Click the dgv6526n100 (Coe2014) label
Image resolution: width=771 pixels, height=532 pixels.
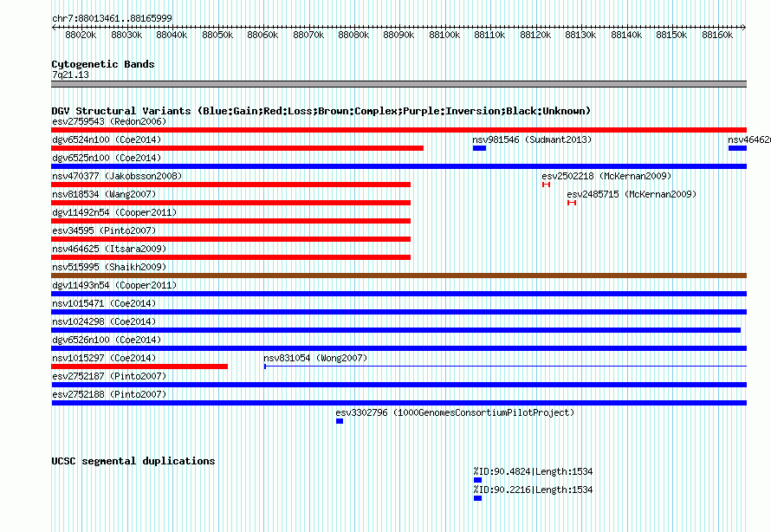(x=107, y=340)
